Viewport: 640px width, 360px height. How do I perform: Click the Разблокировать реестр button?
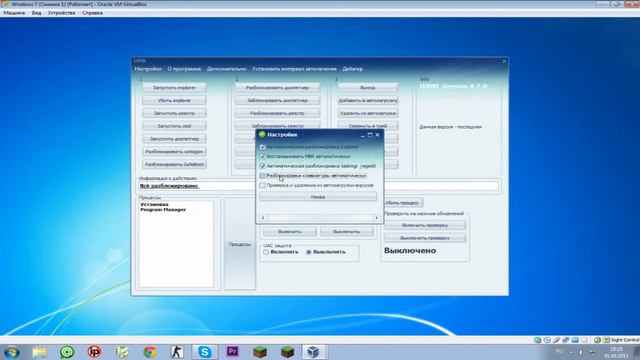point(277,113)
